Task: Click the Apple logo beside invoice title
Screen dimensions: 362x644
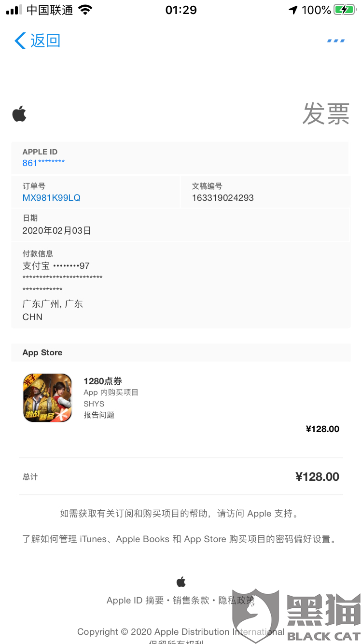Action: pyautogui.click(x=19, y=114)
